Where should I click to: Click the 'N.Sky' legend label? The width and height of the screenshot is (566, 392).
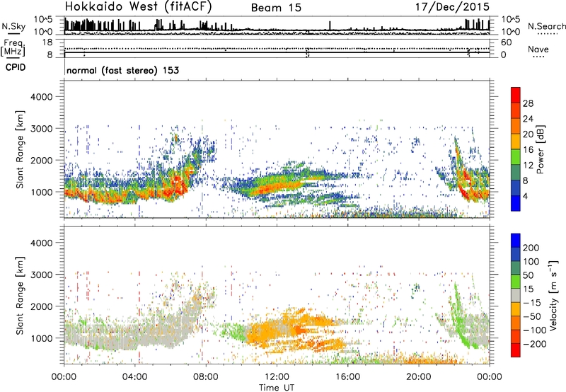13,26
